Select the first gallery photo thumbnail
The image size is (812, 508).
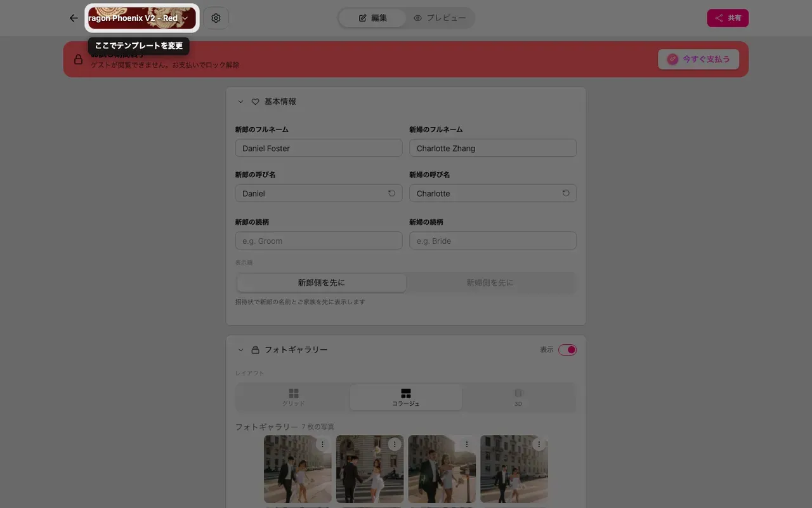(298, 469)
